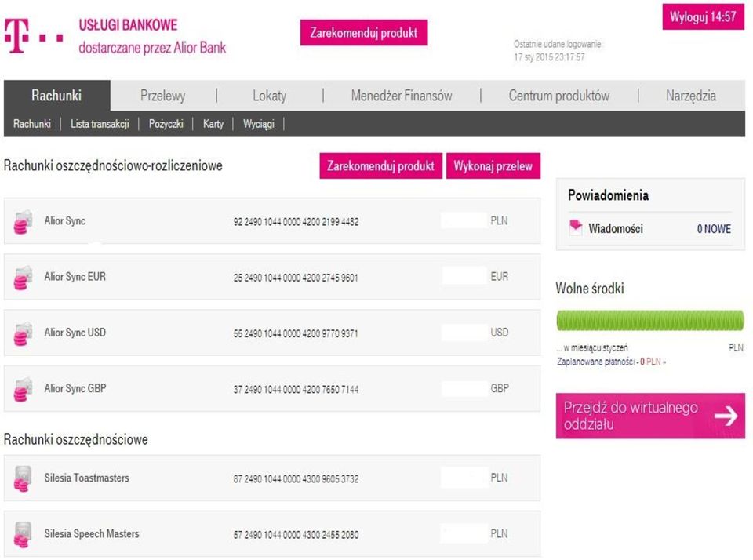
Task: Click the Silesia Speech Masters savings icon
Action: point(23,535)
